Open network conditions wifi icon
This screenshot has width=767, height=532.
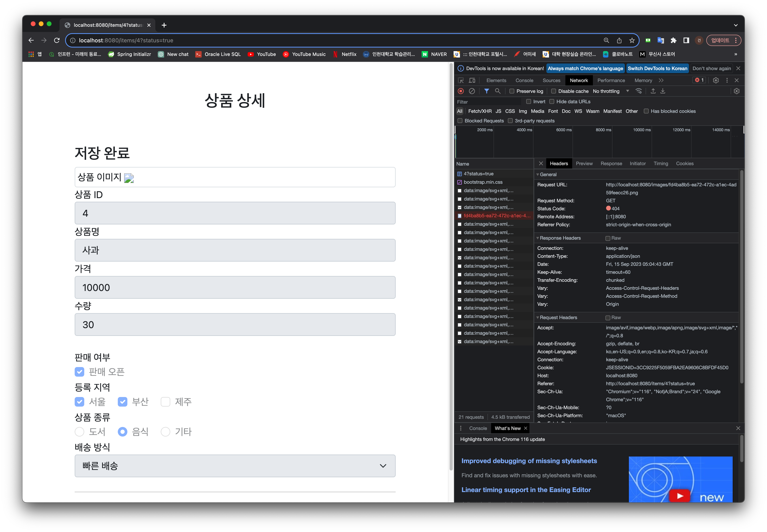tap(638, 91)
